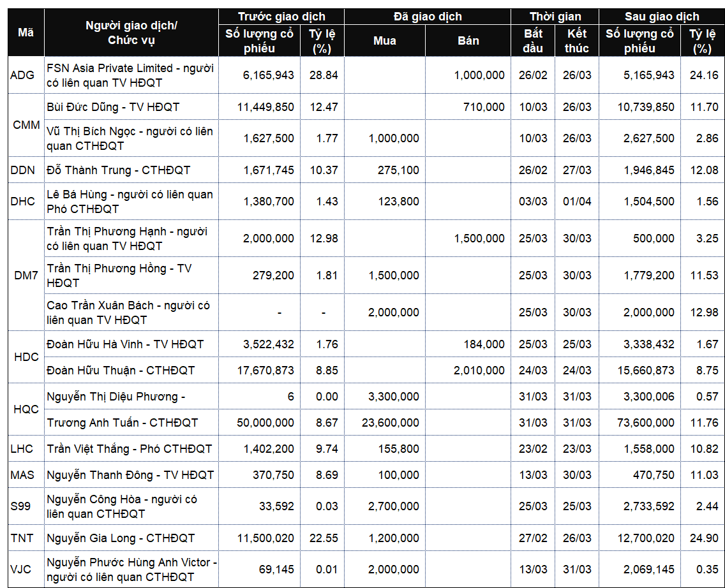Click the "Mua" column header
The image size is (725, 588).
click(385, 41)
